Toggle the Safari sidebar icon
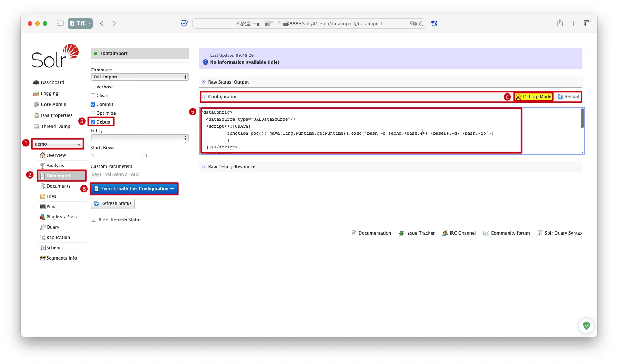 (60, 23)
